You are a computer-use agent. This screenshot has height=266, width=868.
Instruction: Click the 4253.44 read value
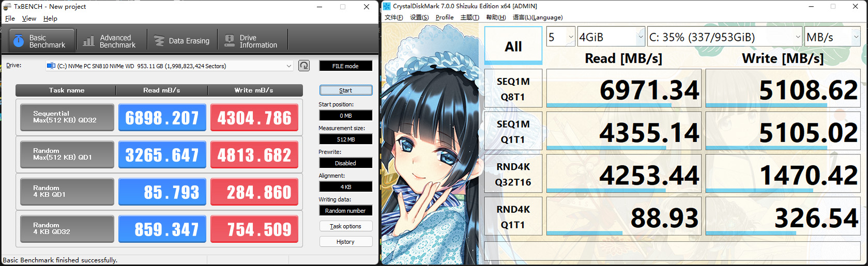(623, 174)
